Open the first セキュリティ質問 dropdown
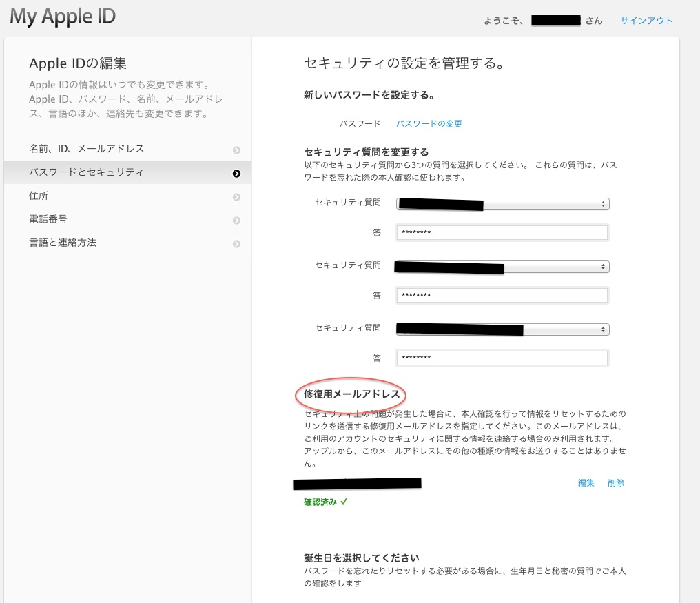700x603 pixels. [x=503, y=204]
